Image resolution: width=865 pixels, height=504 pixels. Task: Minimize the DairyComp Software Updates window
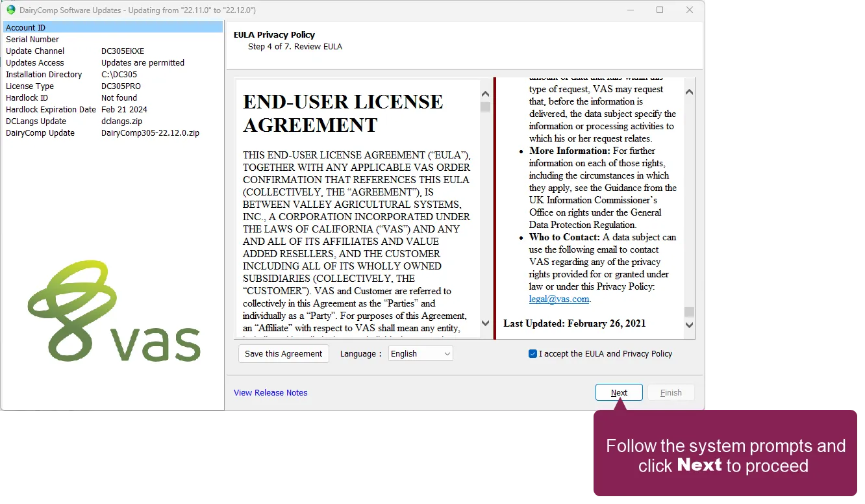pyautogui.click(x=630, y=10)
